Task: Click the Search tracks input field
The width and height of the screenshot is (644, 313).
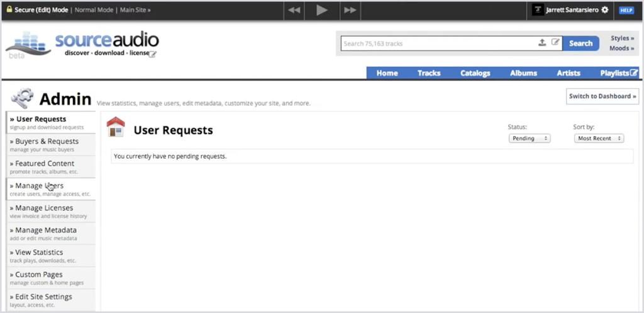Action: click(x=437, y=43)
